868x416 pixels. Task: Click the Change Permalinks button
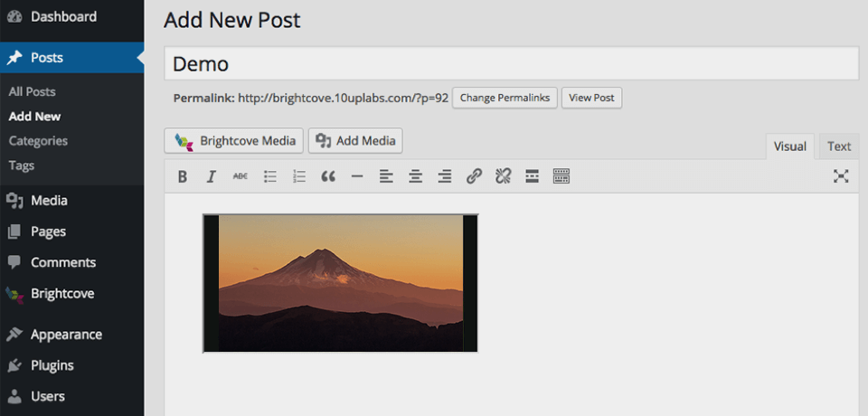point(505,98)
